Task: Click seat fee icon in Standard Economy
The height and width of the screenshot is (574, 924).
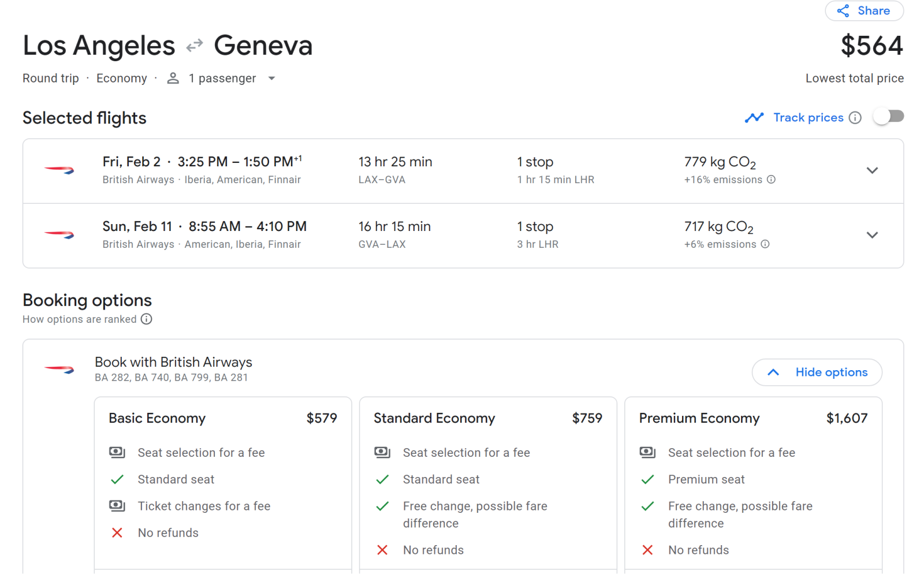Action: point(382,452)
